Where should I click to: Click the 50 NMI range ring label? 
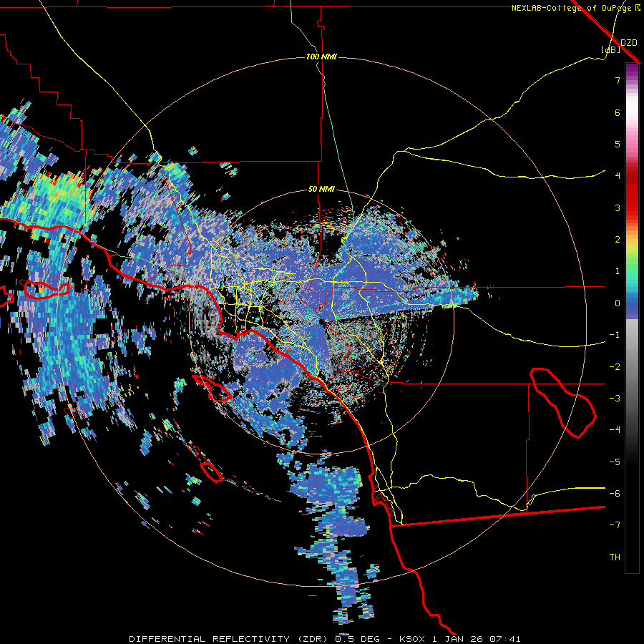(321, 190)
